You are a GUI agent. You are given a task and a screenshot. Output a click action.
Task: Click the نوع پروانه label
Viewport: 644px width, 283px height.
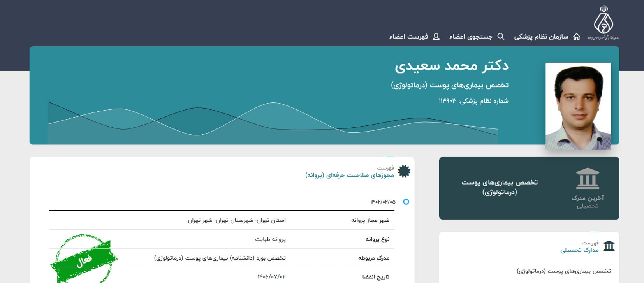pos(378,239)
